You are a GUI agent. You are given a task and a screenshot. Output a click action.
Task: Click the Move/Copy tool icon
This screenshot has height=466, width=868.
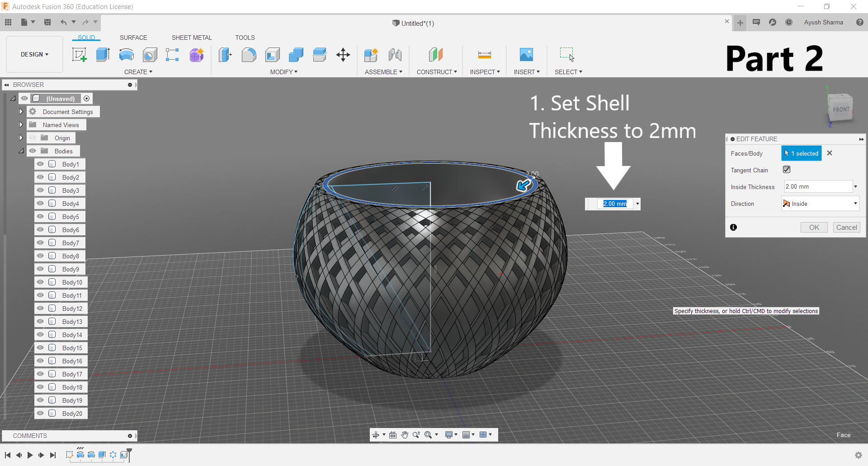343,55
